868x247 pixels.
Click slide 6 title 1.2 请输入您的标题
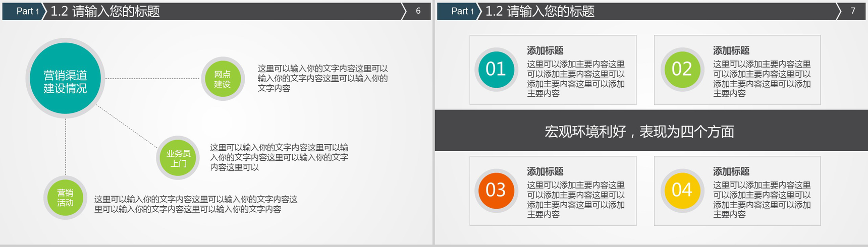coord(105,11)
